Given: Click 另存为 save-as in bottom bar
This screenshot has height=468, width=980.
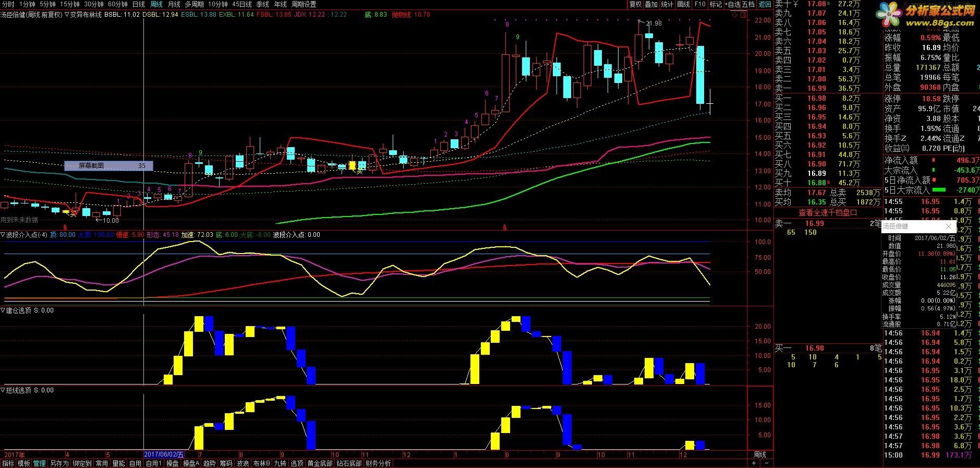Looking at the screenshot, I should click(59, 463).
